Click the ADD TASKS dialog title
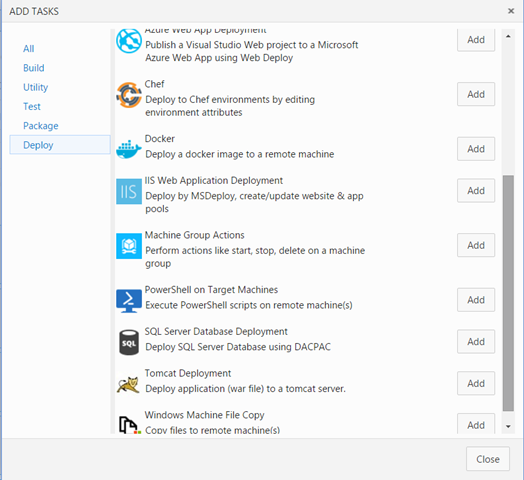524x480 pixels. pos(34,11)
